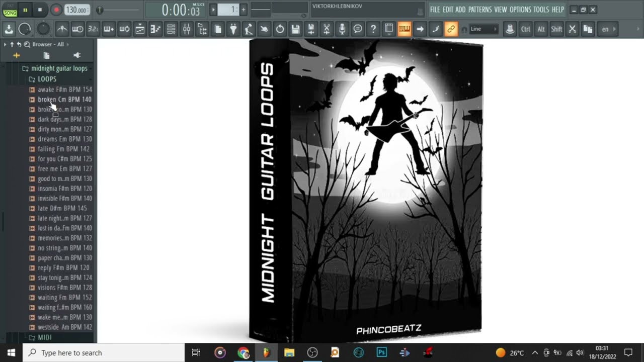Toggle wait for input before recording

[x=77, y=29]
